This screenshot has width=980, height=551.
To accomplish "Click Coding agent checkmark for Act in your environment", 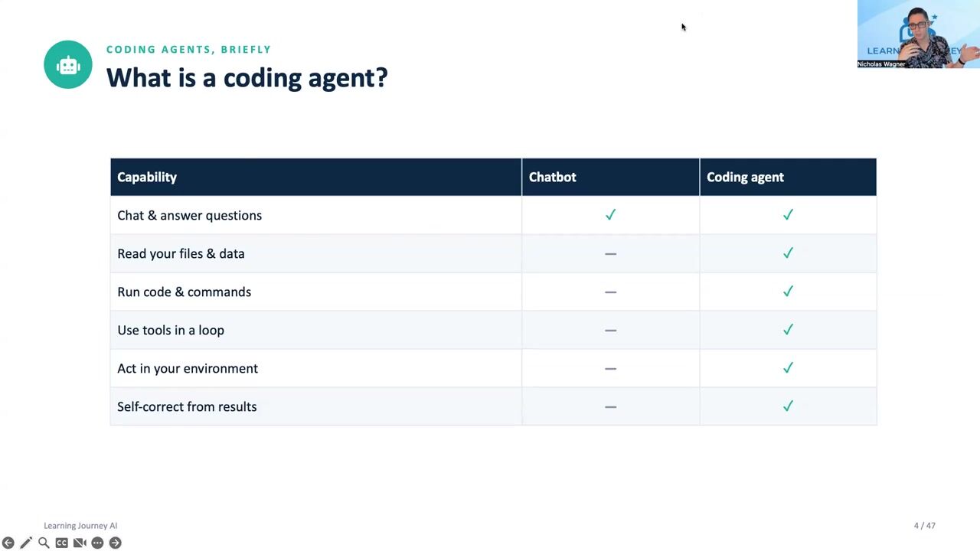I will 788,368.
